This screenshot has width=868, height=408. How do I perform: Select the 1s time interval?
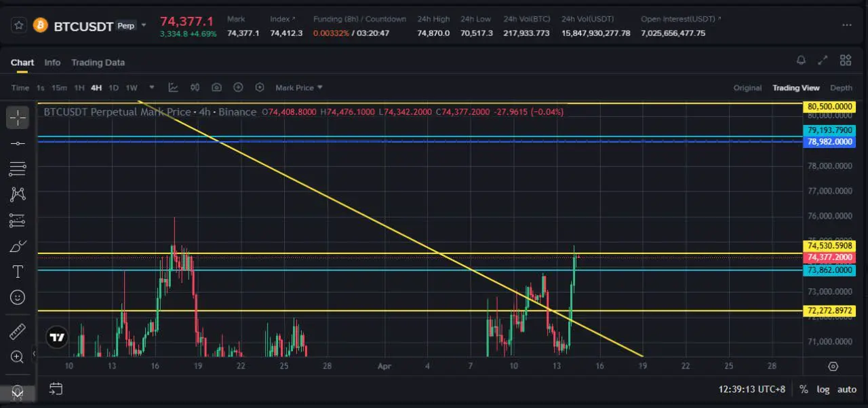pyautogui.click(x=41, y=88)
